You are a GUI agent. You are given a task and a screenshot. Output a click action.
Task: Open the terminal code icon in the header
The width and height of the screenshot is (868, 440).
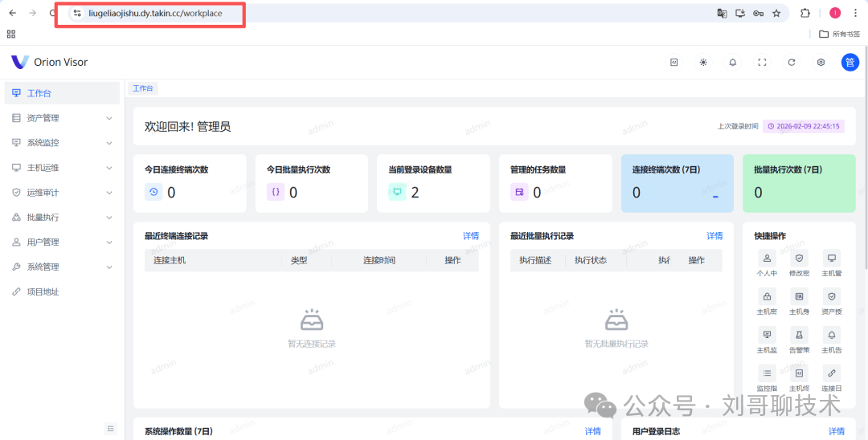coord(674,63)
